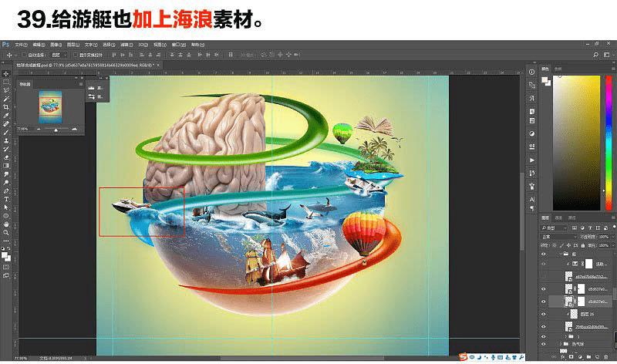Delete layer with the trash icon

tap(606, 356)
